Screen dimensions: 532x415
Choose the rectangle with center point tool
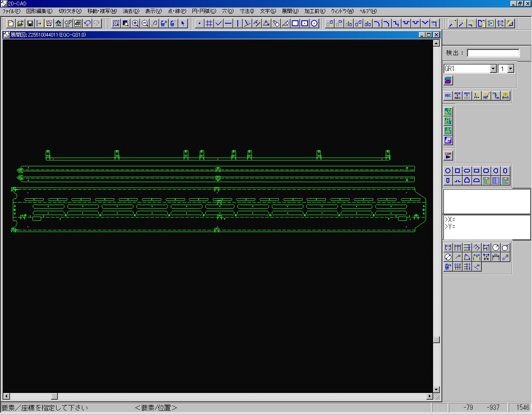pos(305,23)
